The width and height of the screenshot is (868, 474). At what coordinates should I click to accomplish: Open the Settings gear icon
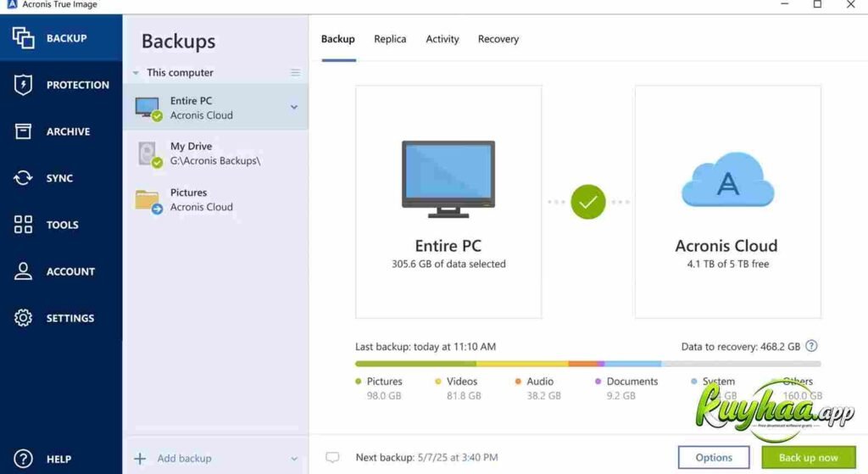click(x=23, y=318)
